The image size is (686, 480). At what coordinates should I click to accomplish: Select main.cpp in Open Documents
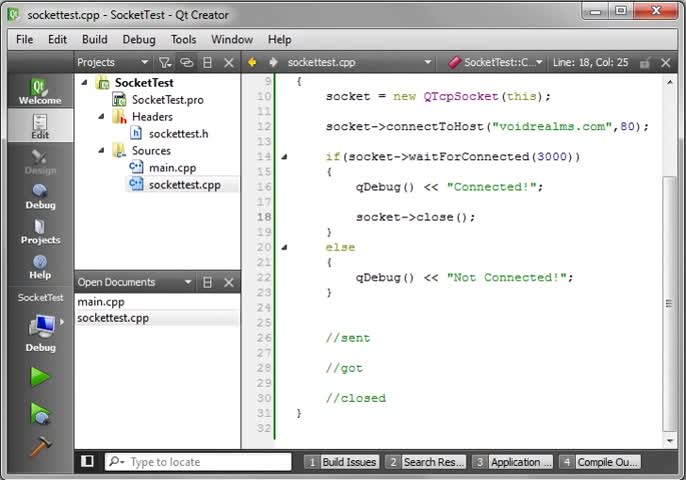pos(101,302)
